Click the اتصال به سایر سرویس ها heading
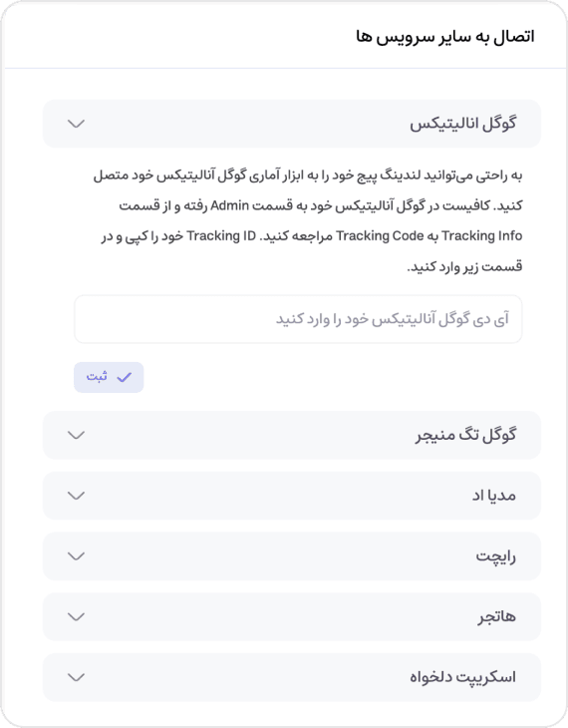The height and width of the screenshot is (728, 568). pyautogui.click(x=445, y=36)
